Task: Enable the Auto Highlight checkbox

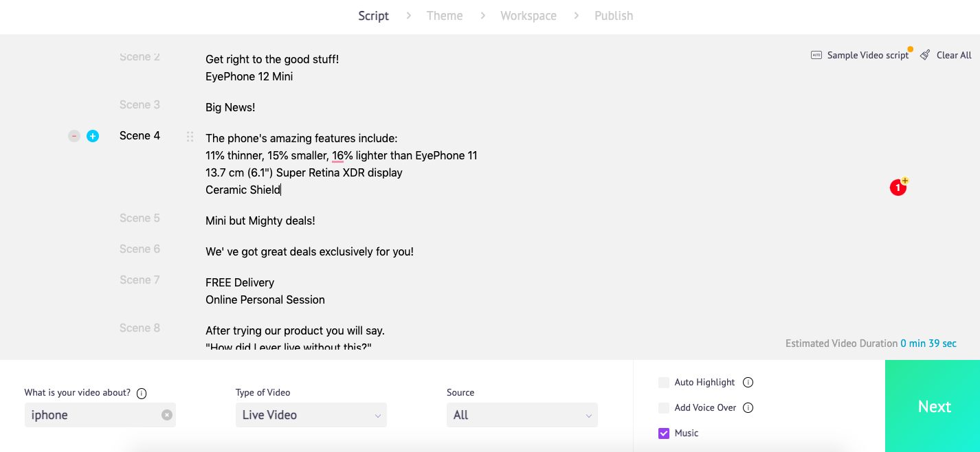Action: (664, 382)
